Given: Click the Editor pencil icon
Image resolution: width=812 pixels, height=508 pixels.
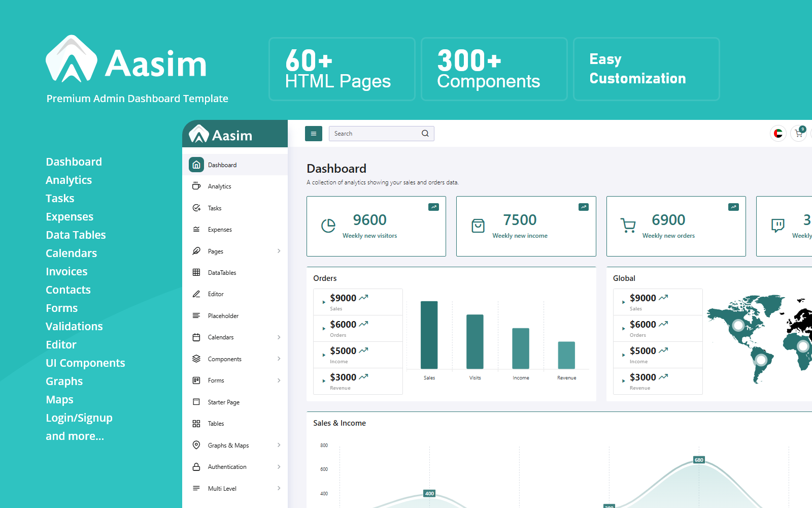Looking at the screenshot, I should 196,294.
